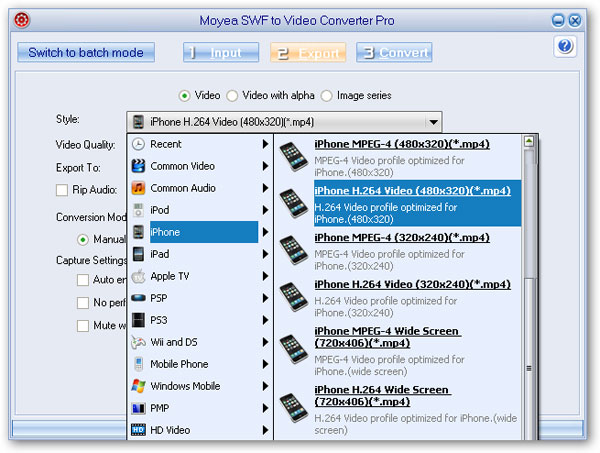Click the film clapper icon for Common Video
The image size is (600, 453).
(x=138, y=166)
